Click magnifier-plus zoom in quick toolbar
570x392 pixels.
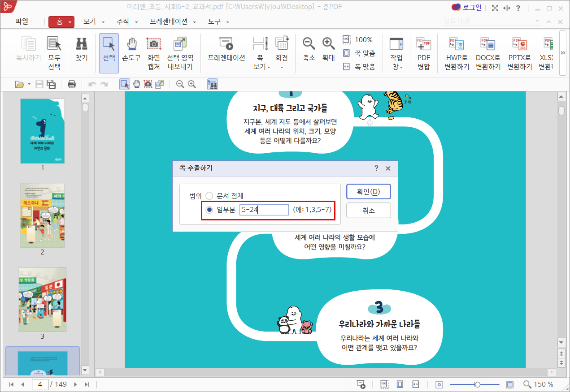(x=192, y=84)
